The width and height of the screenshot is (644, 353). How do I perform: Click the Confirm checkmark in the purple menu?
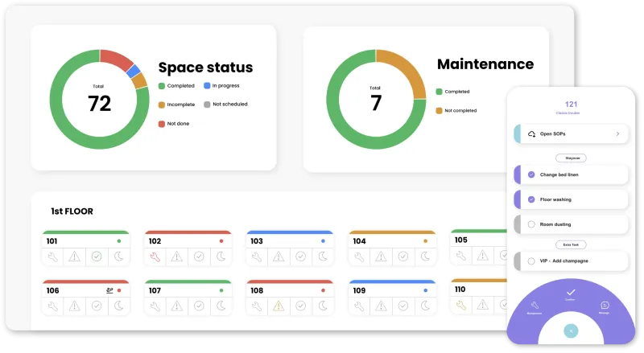point(571,293)
